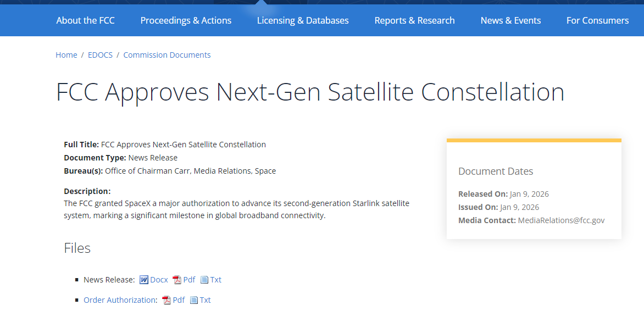Go to the Home breadcrumb link
The height and width of the screenshot is (316, 644).
click(x=66, y=55)
